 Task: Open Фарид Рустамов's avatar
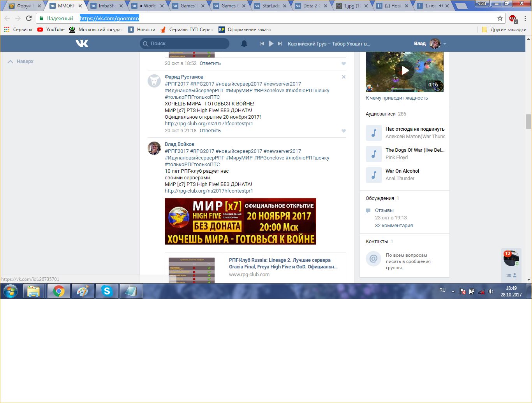coord(154,81)
